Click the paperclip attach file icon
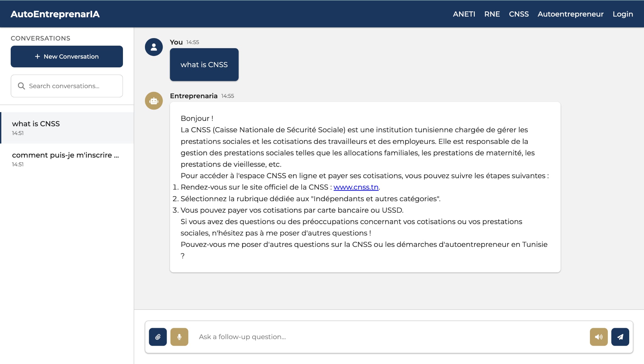The height and width of the screenshot is (364, 644). (158, 337)
